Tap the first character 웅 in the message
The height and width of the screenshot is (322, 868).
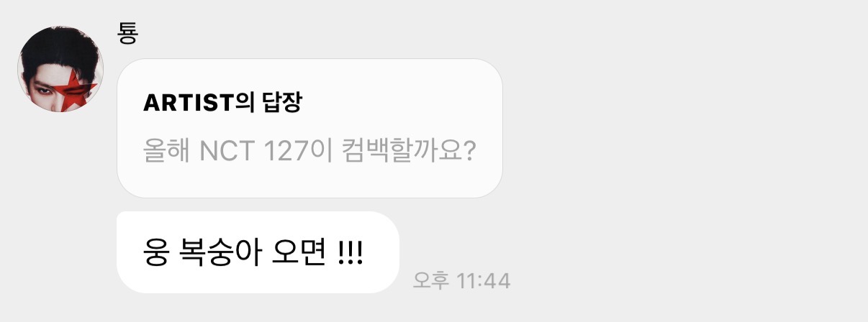tap(156, 253)
